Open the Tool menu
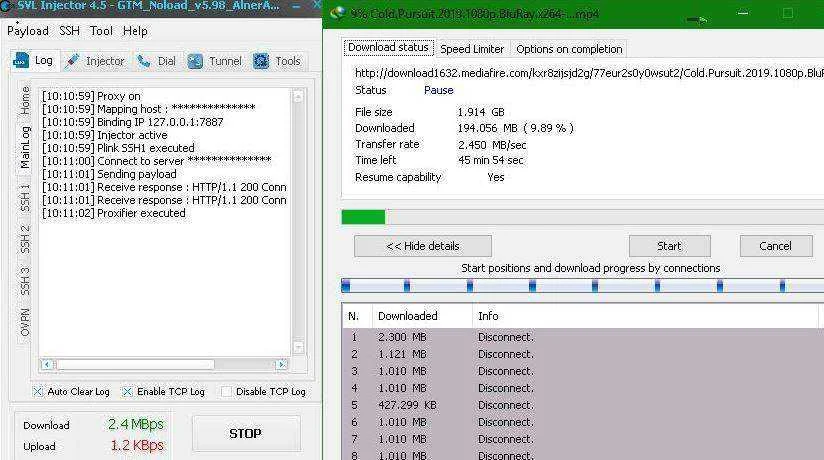The width and height of the screenshot is (824, 460). (x=101, y=31)
